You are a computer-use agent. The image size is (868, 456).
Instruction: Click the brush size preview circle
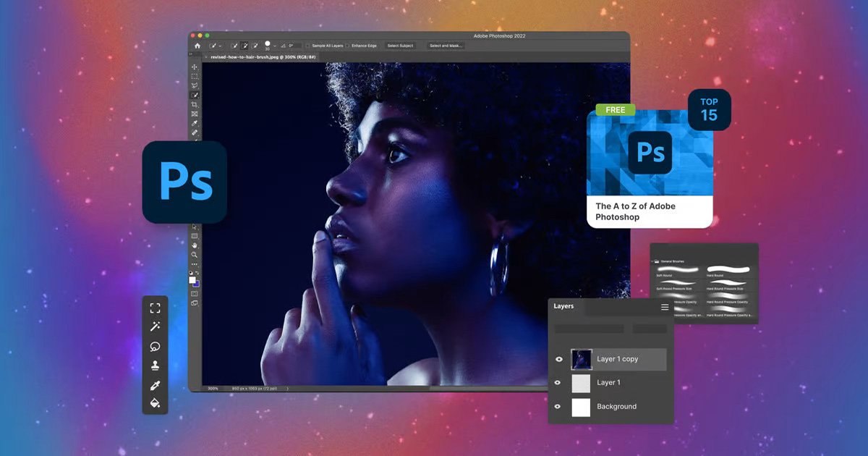pos(267,43)
